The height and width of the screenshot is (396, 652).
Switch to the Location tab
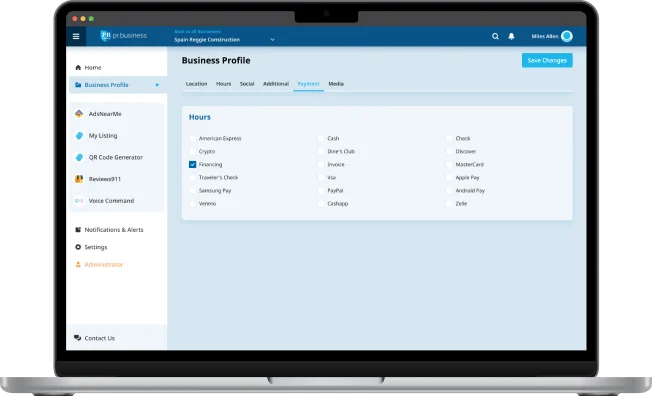tap(196, 84)
